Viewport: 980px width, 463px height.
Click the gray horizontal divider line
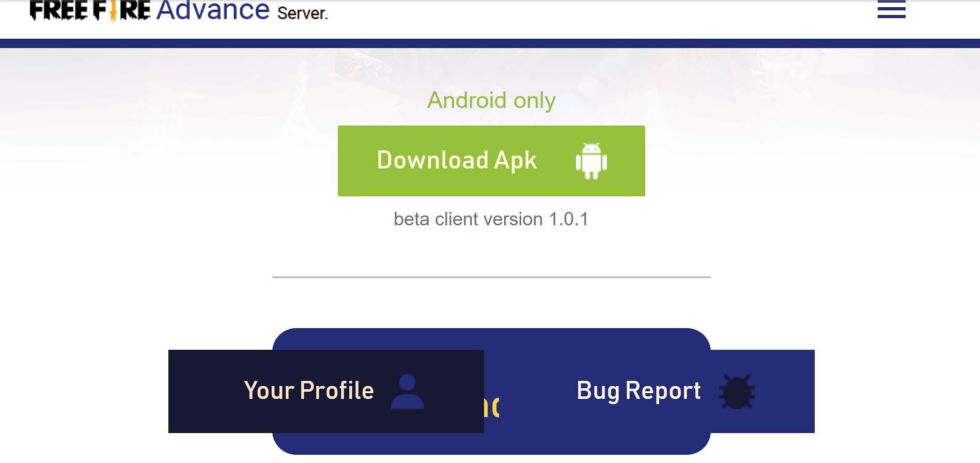click(x=491, y=277)
